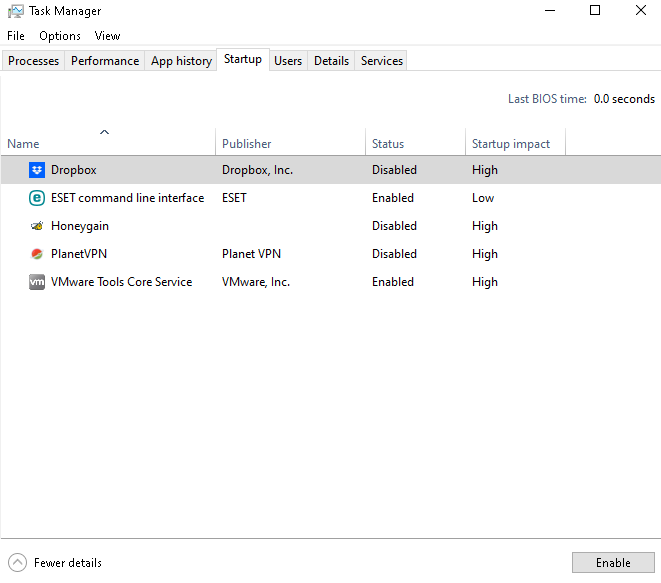Screen dimensions: 661x583
Task: Select the Dropbox row name
Action: point(74,170)
